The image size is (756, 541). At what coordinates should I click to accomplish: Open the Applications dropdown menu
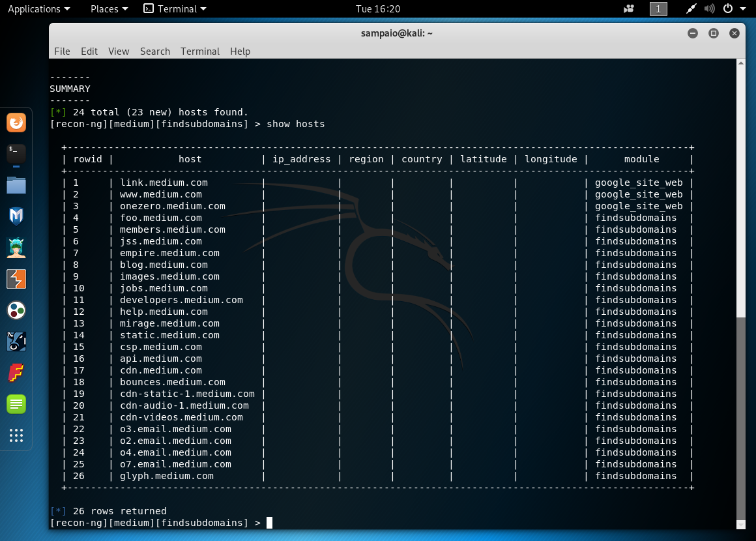coord(38,9)
